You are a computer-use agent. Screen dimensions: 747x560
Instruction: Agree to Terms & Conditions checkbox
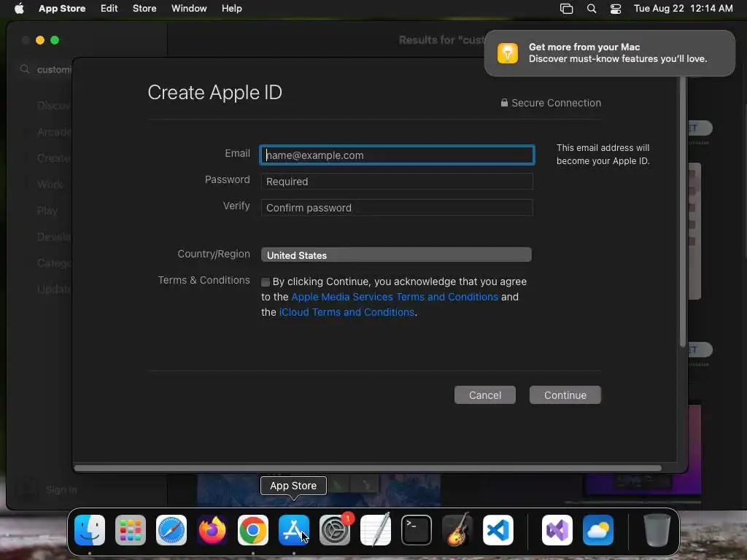pos(266,282)
